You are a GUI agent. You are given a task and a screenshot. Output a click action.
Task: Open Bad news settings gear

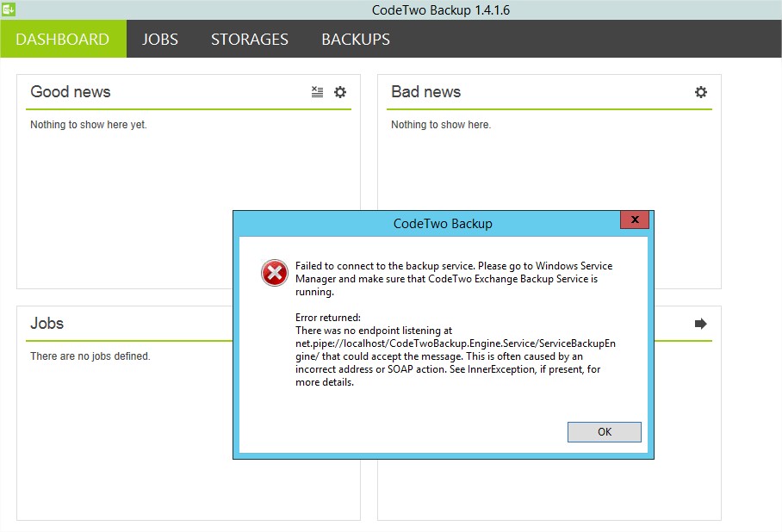click(x=701, y=92)
